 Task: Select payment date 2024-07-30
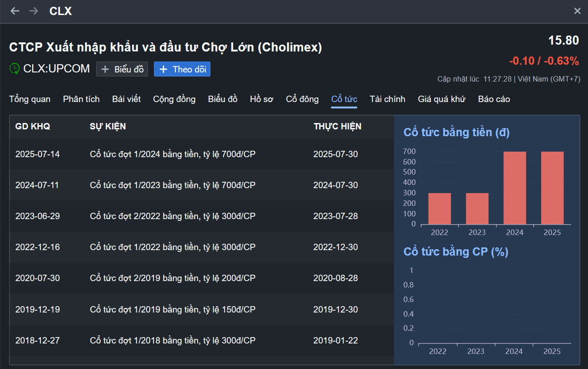[x=336, y=185]
